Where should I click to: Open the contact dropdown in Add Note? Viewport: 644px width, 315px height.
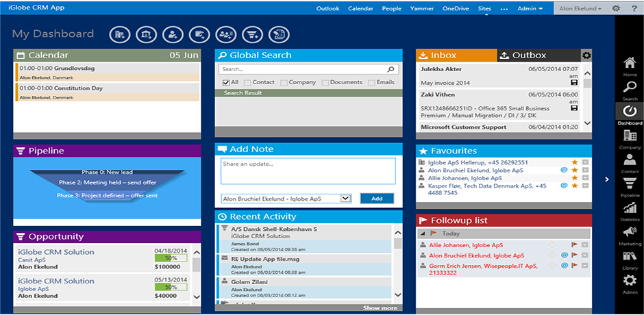[346, 199]
